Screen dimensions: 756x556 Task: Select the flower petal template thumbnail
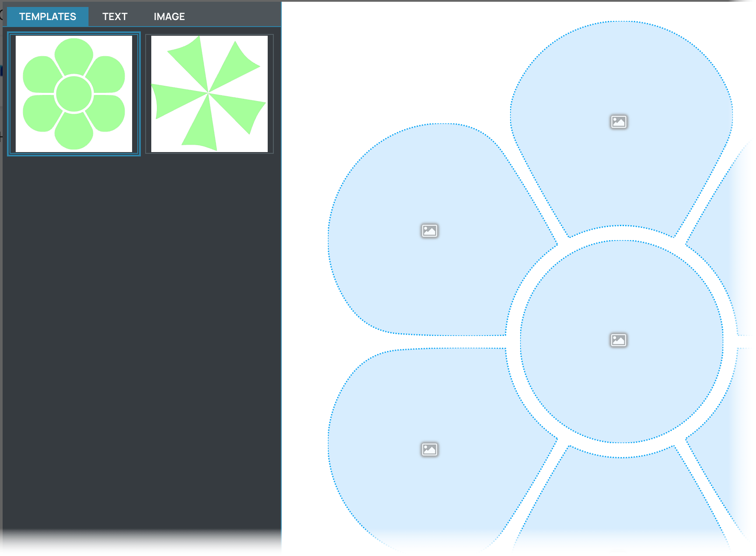[x=74, y=94]
